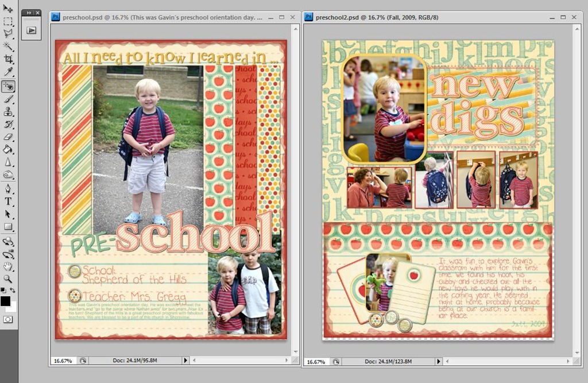Select the Magic Wand tool
588x383 pixels.
[8, 47]
